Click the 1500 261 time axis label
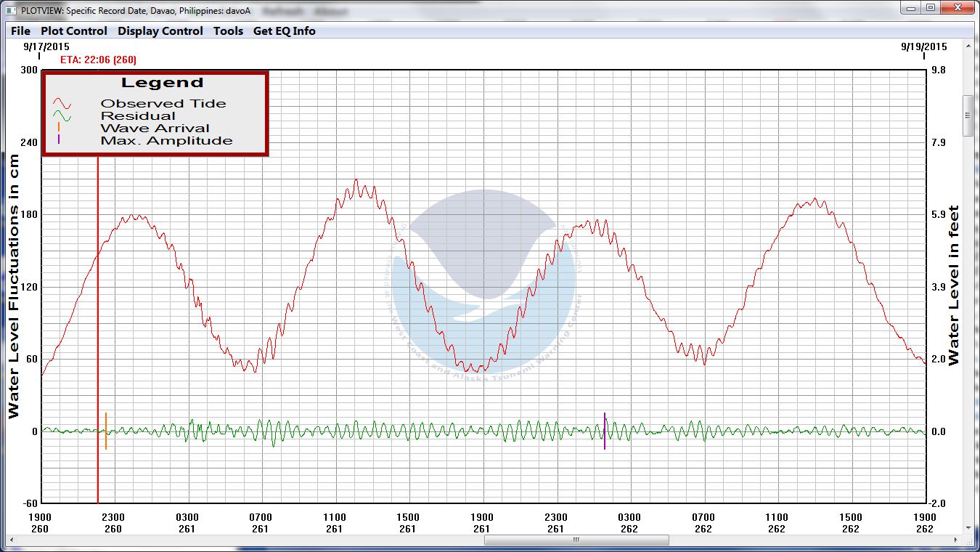The width and height of the screenshot is (980, 552). click(x=408, y=523)
